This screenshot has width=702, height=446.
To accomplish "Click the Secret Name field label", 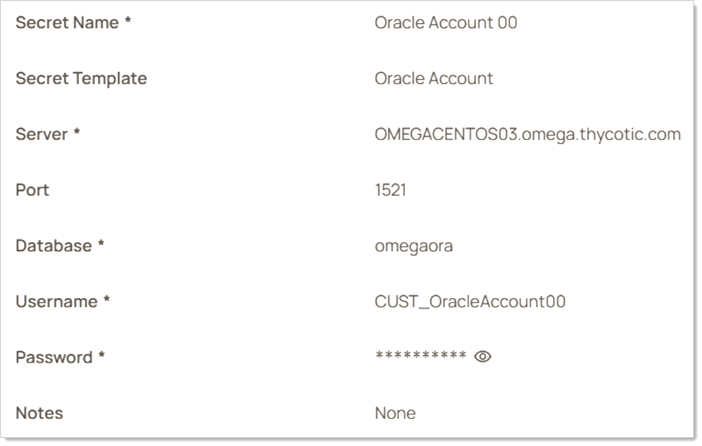I will (x=67, y=22).
